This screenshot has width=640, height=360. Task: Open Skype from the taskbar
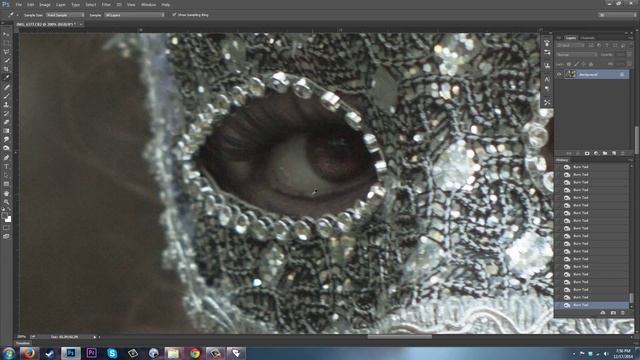coord(112,353)
